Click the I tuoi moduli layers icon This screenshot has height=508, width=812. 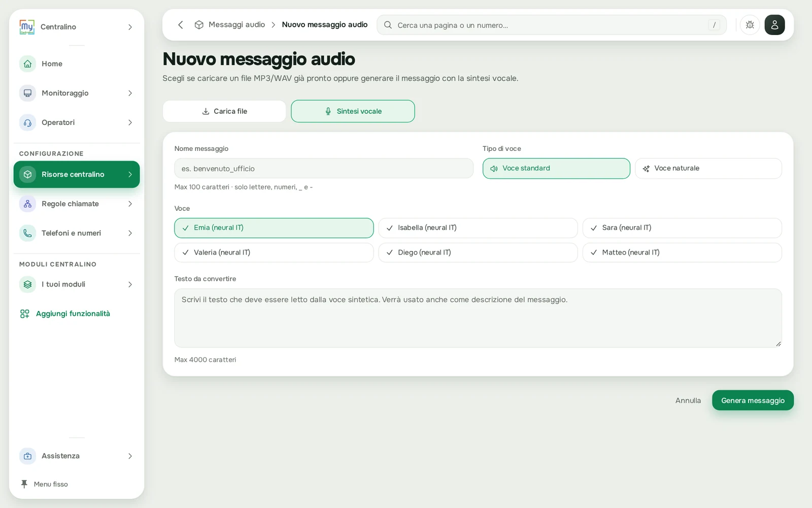click(27, 284)
